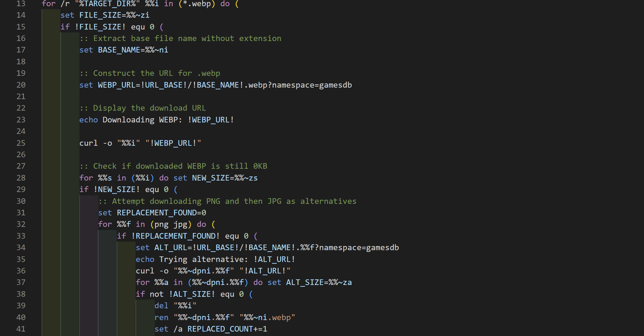Click 'ALT_SIZE=%%~za' at end of line 37
The width and height of the screenshot is (644, 336).
click(319, 282)
